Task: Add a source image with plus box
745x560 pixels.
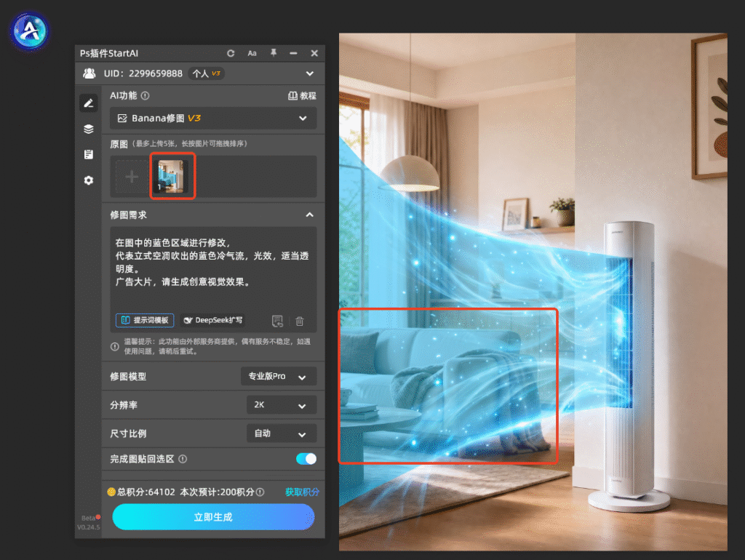Action: coord(132,177)
